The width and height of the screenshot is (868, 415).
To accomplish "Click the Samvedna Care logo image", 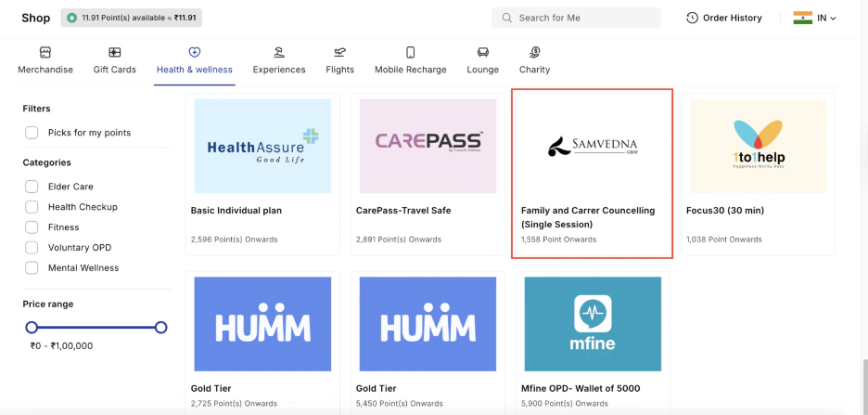I will [x=593, y=147].
